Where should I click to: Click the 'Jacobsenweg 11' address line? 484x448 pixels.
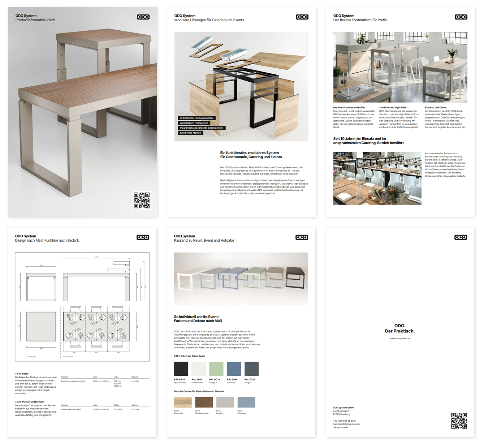[x=342, y=411]
